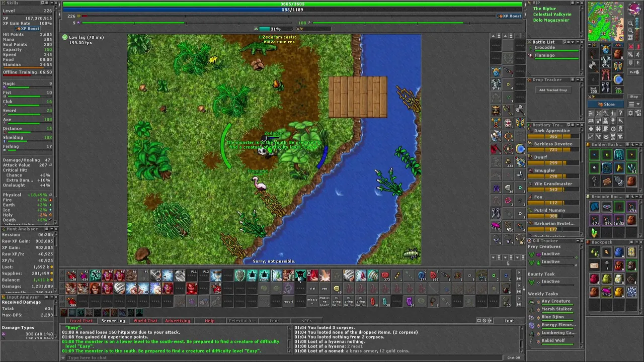Expand action bar scroll arrow on right
Screen dimensions: 644x362
click(519, 273)
